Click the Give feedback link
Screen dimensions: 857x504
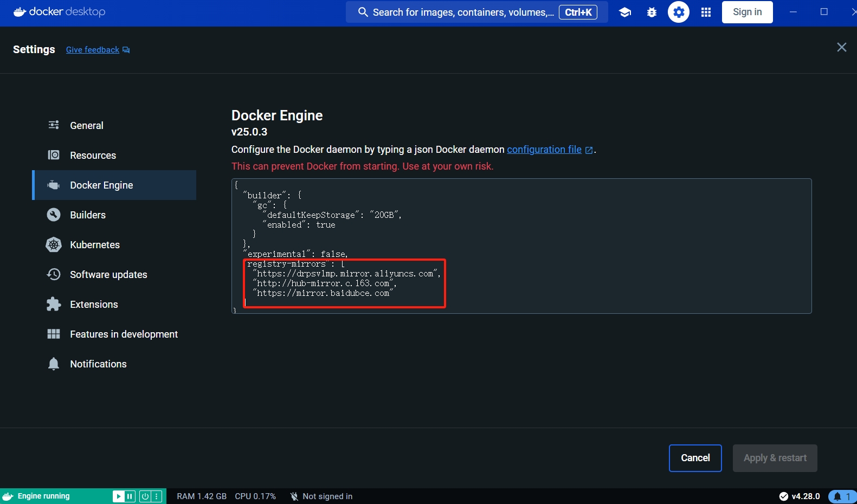point(93,50)
